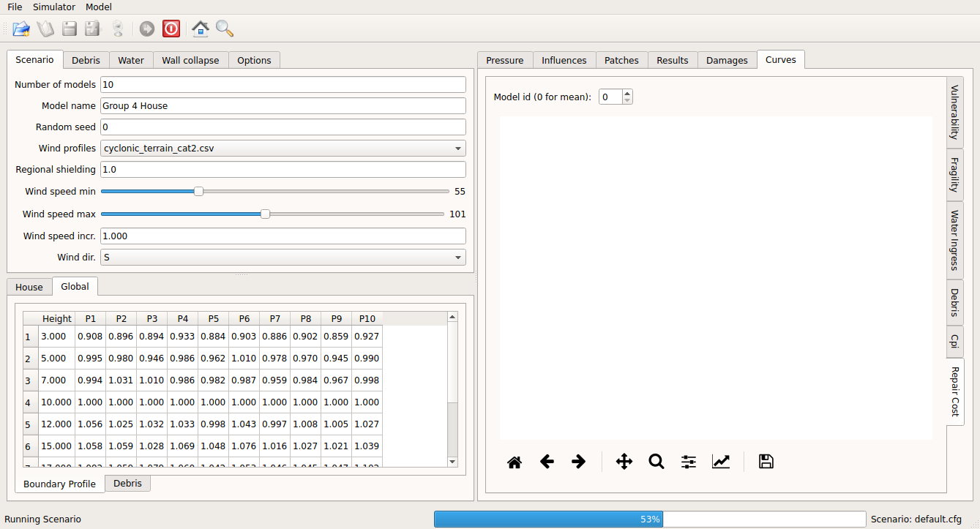The width and height of the screenshot is (980, 529).
Task: Open the Fragility vertical tab
Action: pyautogui.click(x=954, y=175)
